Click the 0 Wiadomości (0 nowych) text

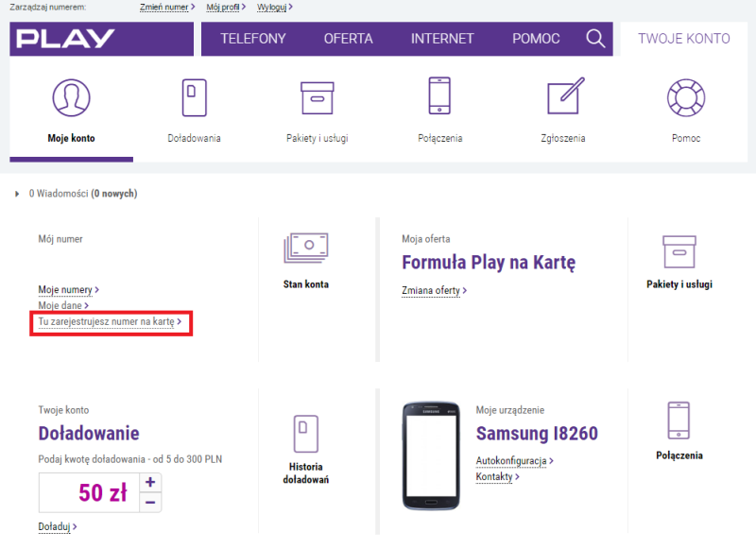[x=83, y=194]
